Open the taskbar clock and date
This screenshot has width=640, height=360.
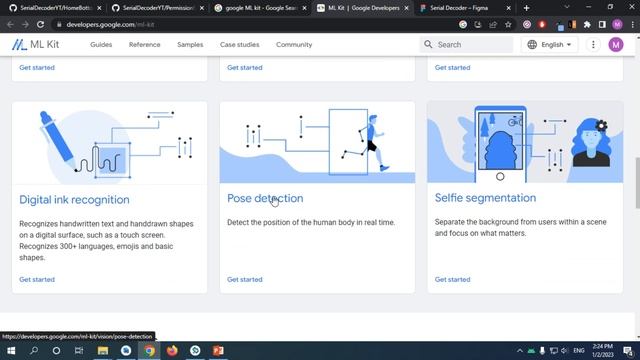tap(603, 351)
